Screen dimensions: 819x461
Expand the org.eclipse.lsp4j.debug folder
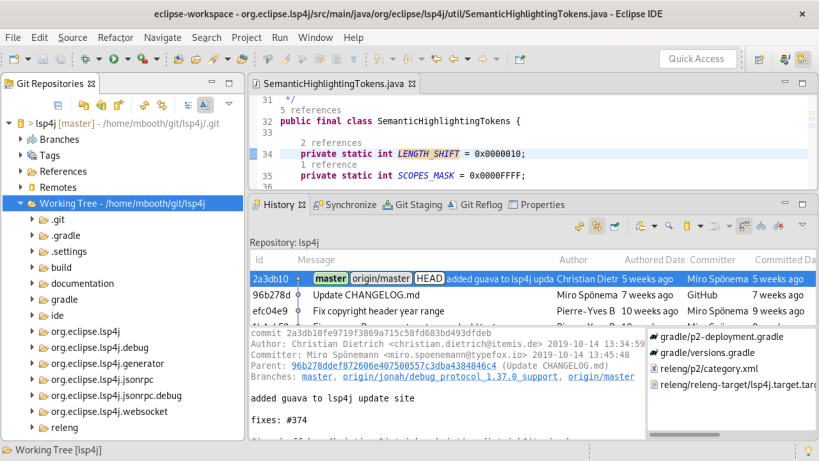[33, 347]
